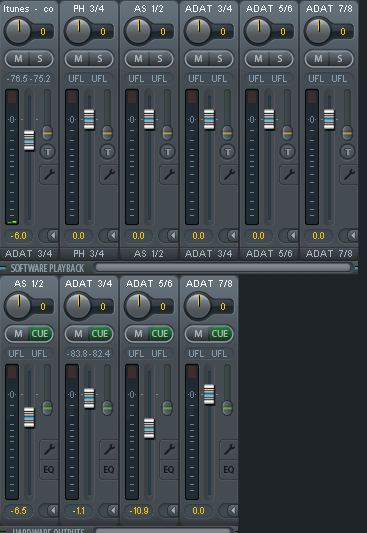Click the -6.5 gain value field

point(18,511)
